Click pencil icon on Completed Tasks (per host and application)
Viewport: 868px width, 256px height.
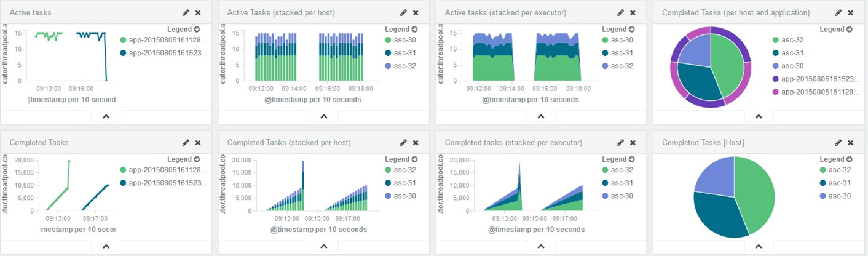click(838, 12)
